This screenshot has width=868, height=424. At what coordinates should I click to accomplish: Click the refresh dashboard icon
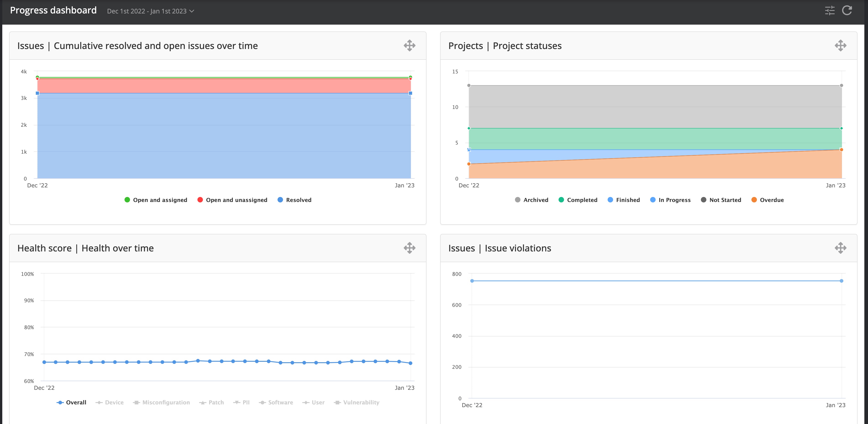coord(847,11)
